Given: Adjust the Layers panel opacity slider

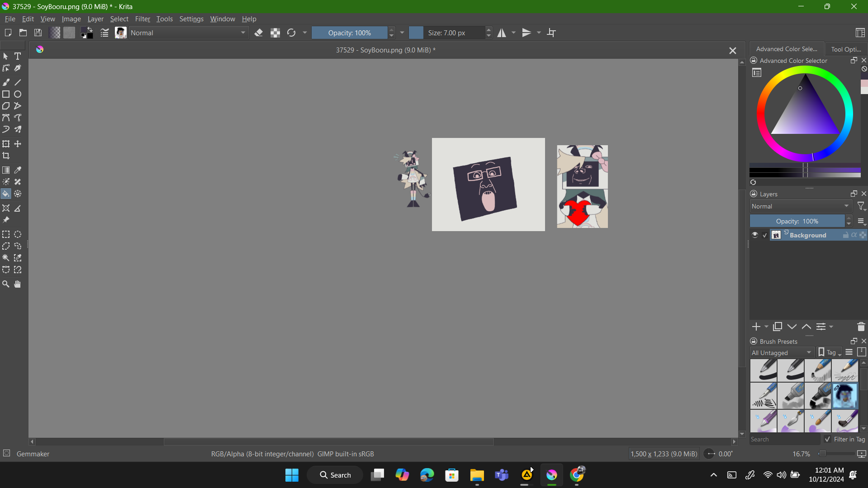Looking at the screenshot, I should (797, 221).
